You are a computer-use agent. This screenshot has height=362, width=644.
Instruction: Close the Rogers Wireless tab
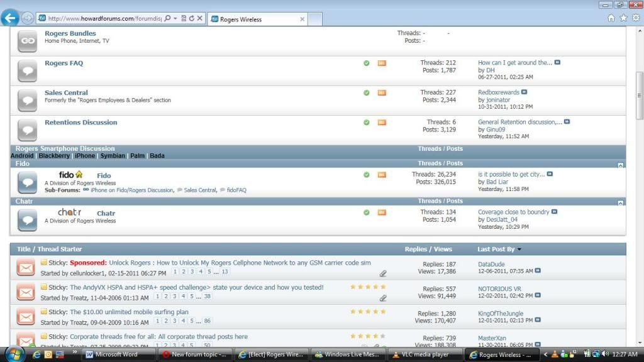(x=303, y=19)
